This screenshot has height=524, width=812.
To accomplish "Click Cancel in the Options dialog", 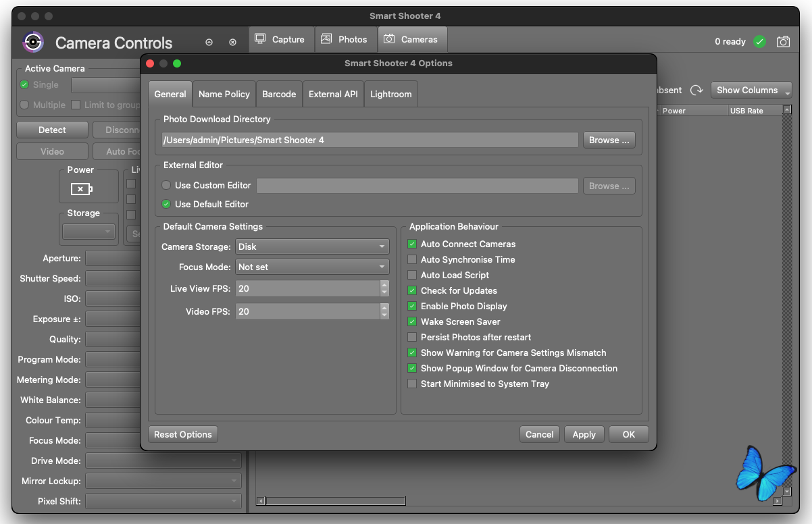I will point(540,434).
